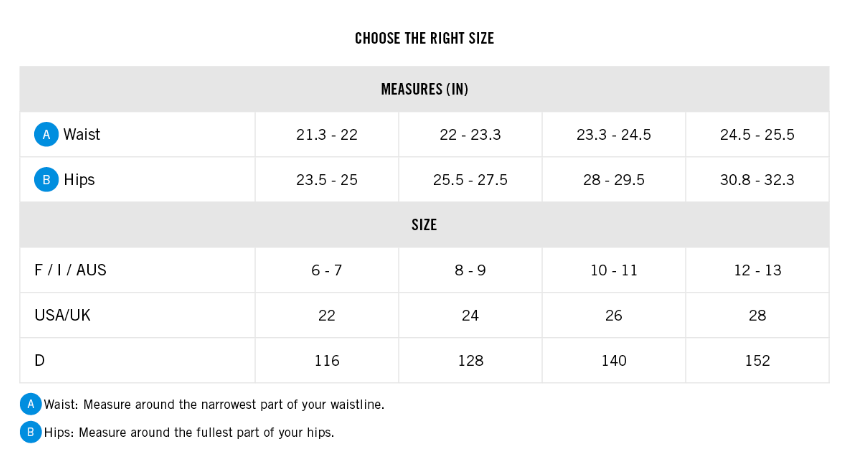
Task: Click the A icon in the waist footnote
Action: click(31, 404)
